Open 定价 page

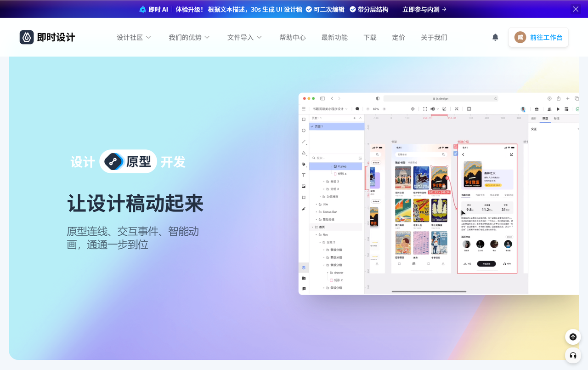tap(399, 37)
